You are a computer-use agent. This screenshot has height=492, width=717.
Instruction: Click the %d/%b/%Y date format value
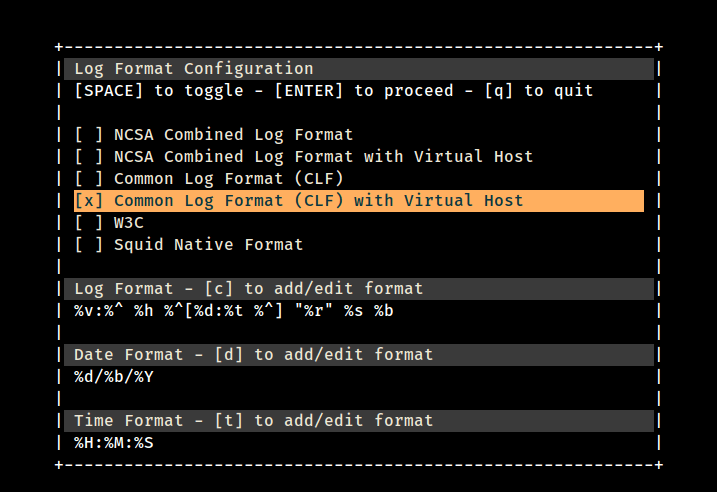click(113, 377)
